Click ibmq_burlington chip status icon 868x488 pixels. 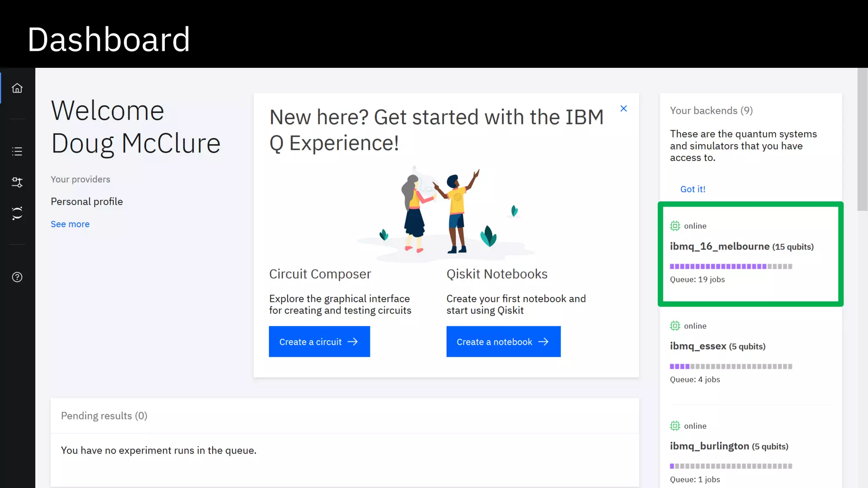(x=675, y=426)
